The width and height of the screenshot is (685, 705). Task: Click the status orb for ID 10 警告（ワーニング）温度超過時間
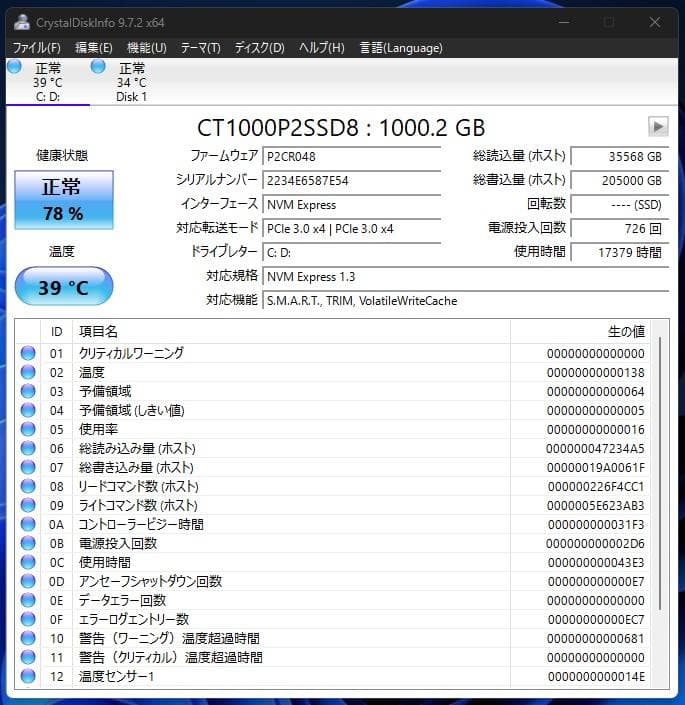28,638
